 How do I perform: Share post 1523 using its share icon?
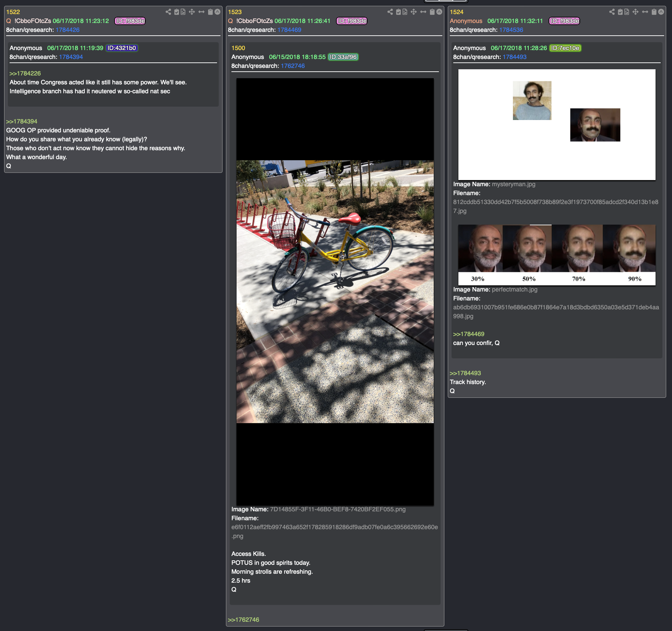click(390, 12)
